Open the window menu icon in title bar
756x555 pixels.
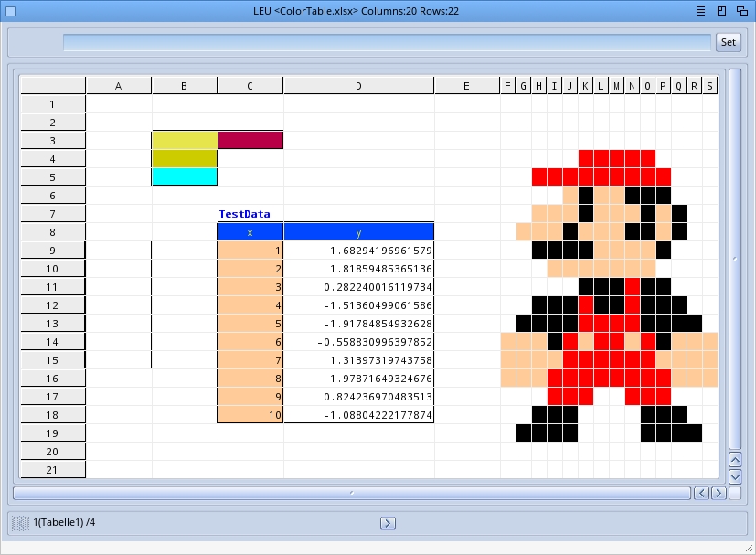pyautogui.click(x=699, y=11)
